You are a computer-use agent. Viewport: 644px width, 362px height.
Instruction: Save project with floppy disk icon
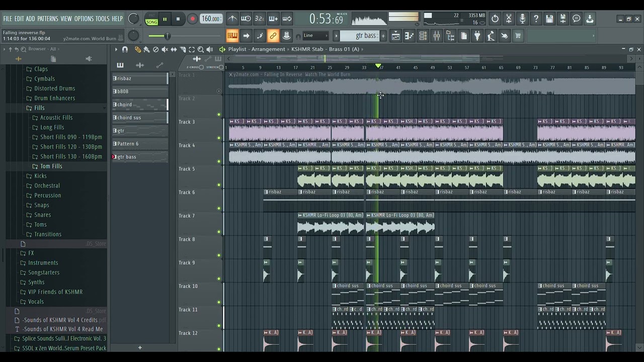click(549, 19)
